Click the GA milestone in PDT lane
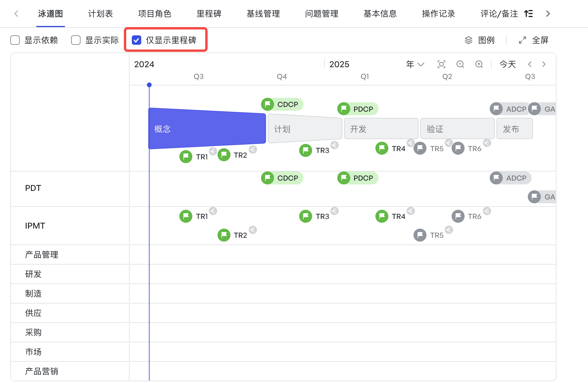 coord(542,197)
